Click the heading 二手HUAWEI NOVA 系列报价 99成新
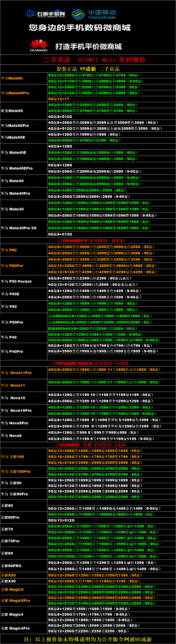The width and height of the screenshot is (176, 644). [x=88, y=363]
